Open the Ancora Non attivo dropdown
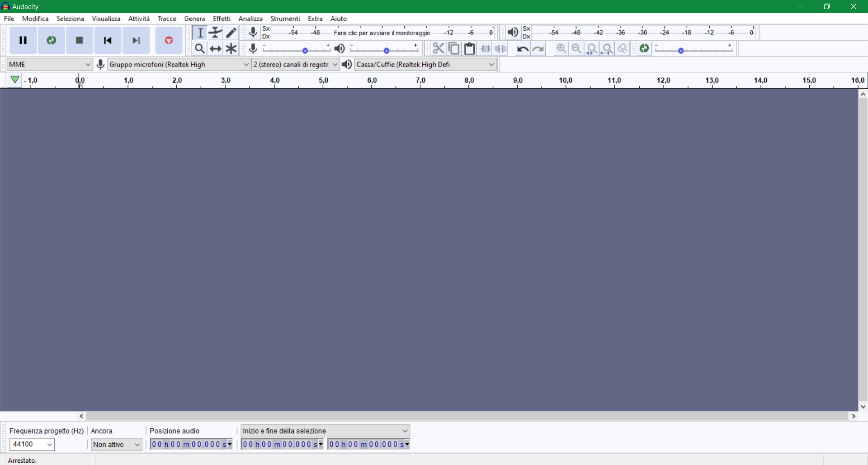The image size is (868, 465). pos(117,444)
